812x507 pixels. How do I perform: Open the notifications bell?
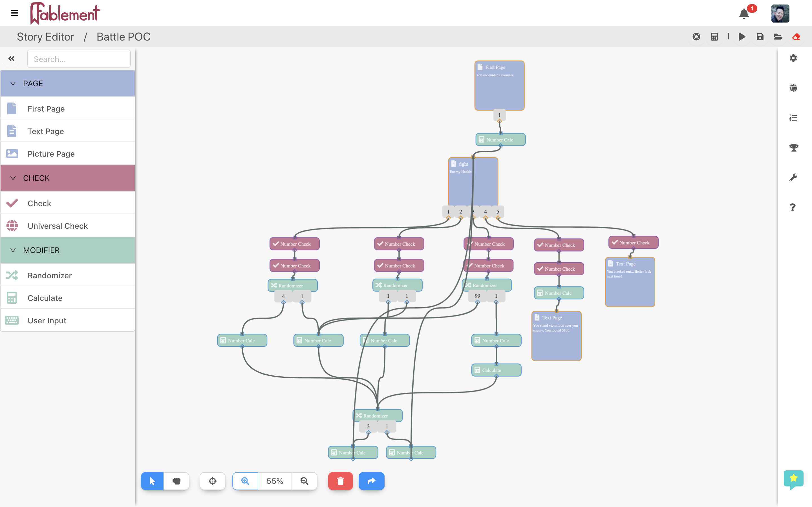point(744,14)
